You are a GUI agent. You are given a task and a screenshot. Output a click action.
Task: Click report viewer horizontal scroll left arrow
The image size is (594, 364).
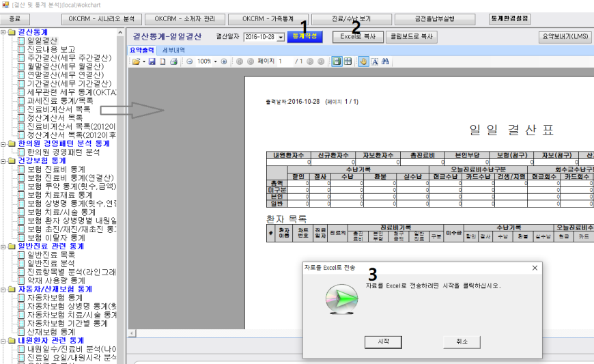[132, 333]
